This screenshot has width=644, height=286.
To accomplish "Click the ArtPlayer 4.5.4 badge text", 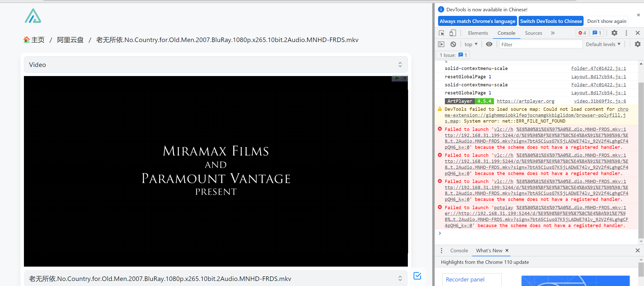I will (x=469, y=101).
